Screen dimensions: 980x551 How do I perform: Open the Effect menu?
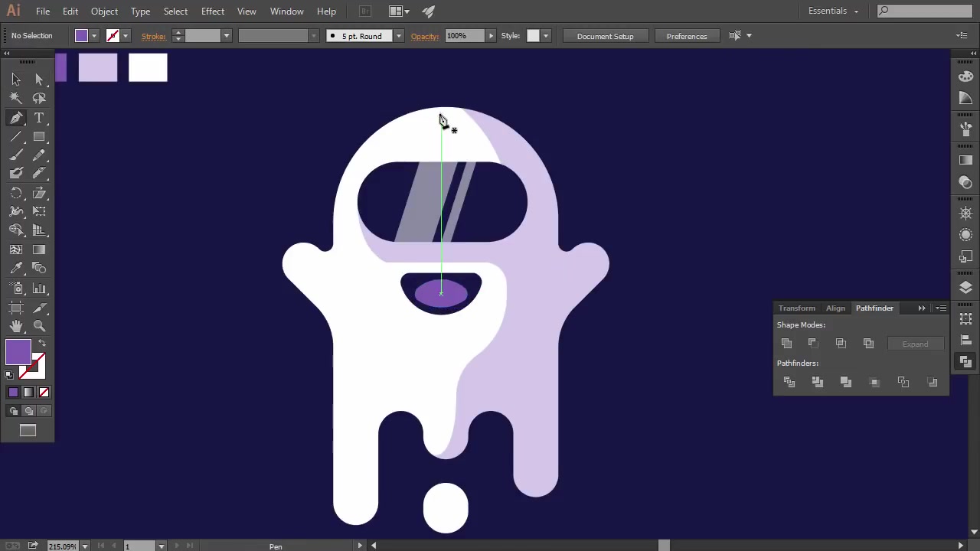(x=213, y=11)
